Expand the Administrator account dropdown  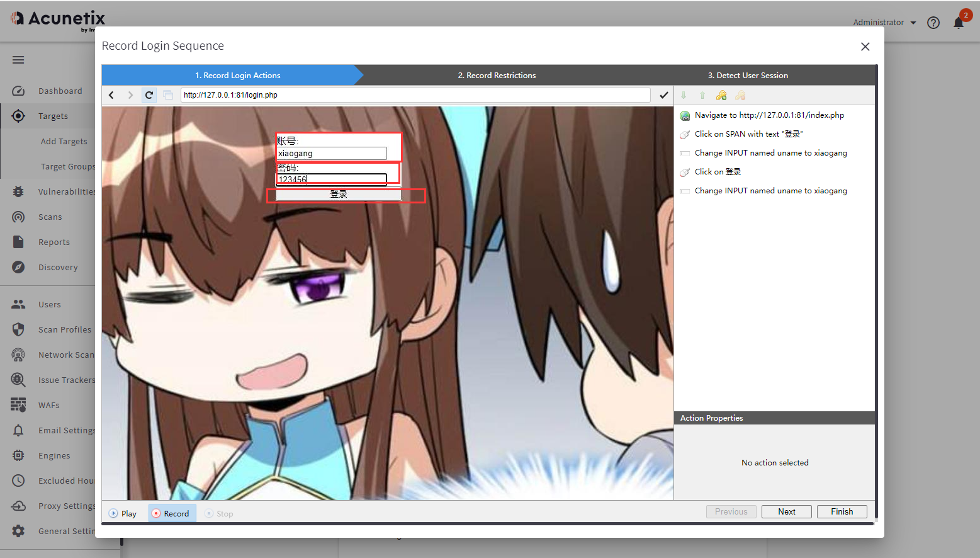[884, 23]
